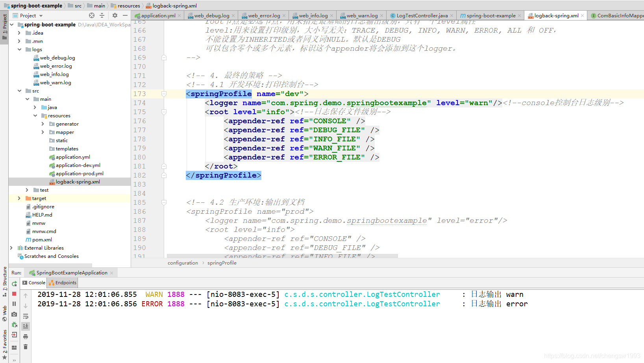Click locate/scroll from source target icon
644x363 pixels.
click(92, 15)
